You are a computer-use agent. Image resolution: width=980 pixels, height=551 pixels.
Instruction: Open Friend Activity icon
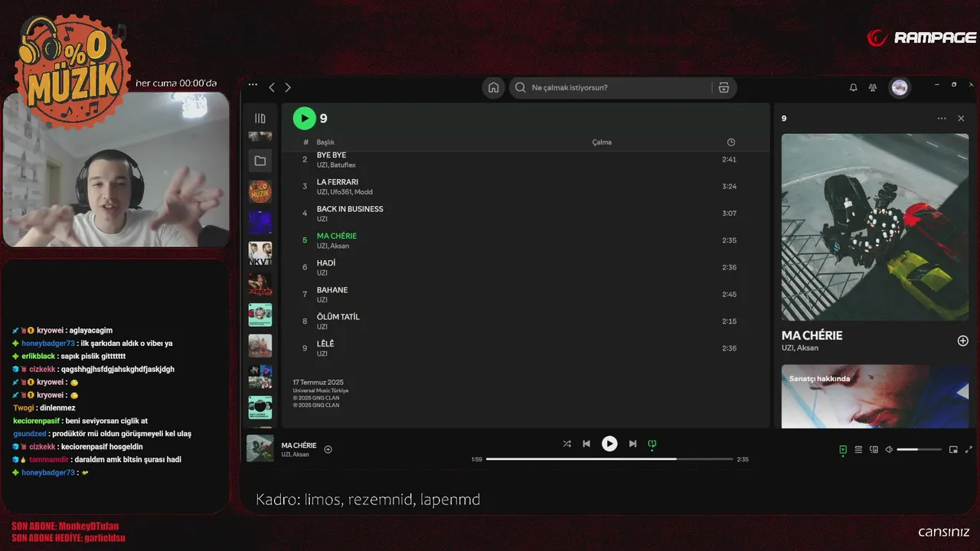[x=873, y=87]
